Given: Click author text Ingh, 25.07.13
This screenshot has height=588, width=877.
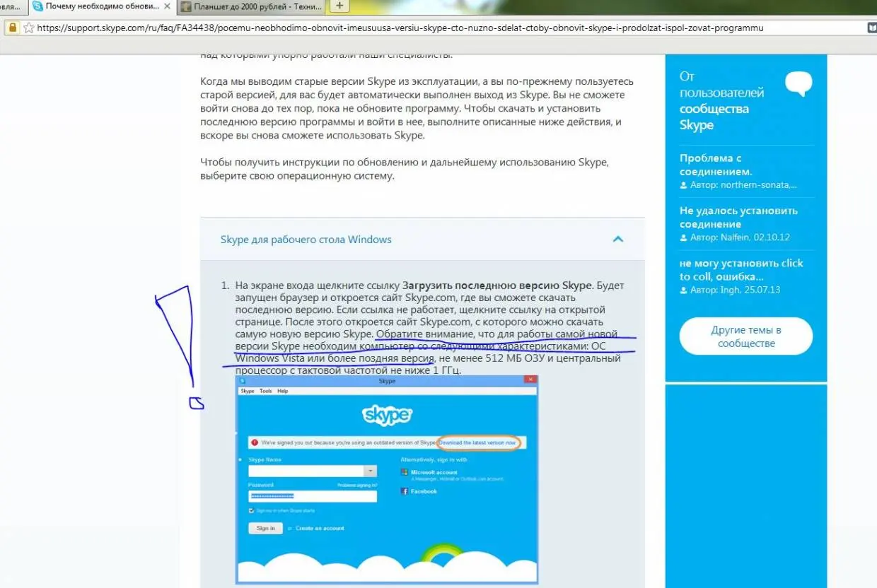Looking at the screenshot, I should tap(736, 290).
